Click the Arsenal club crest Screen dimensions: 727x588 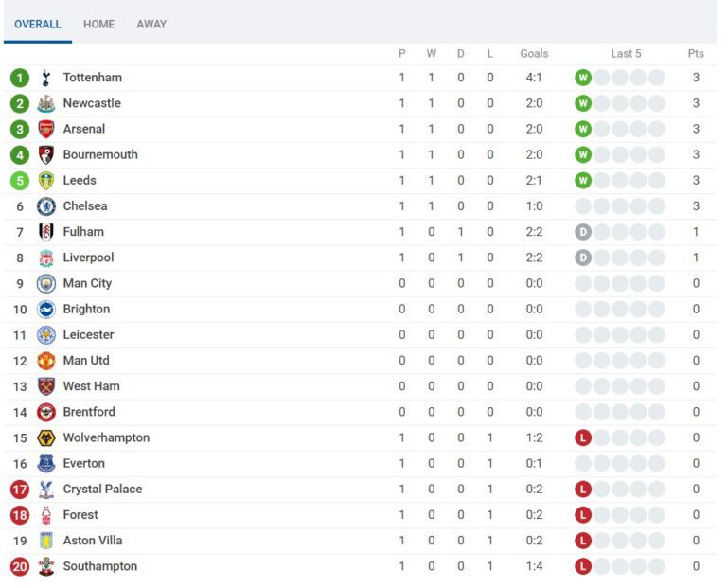(45, 129)
